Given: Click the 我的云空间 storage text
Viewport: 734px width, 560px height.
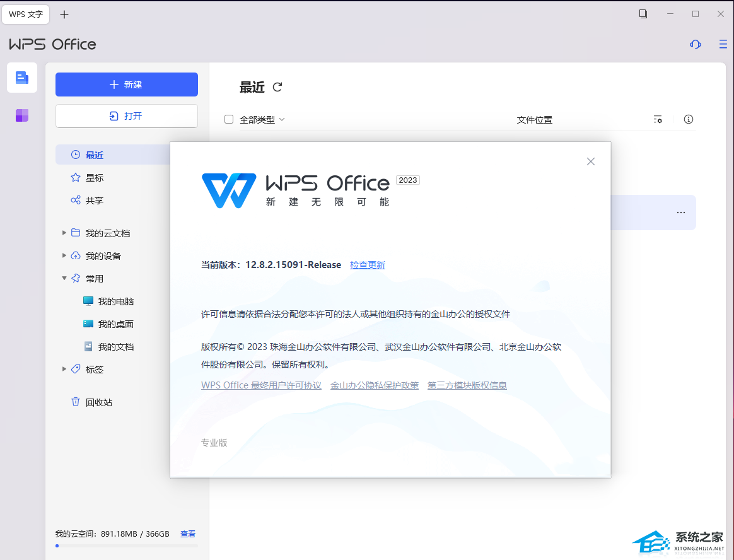Looking at the screenshot, I should pos(112,534).
